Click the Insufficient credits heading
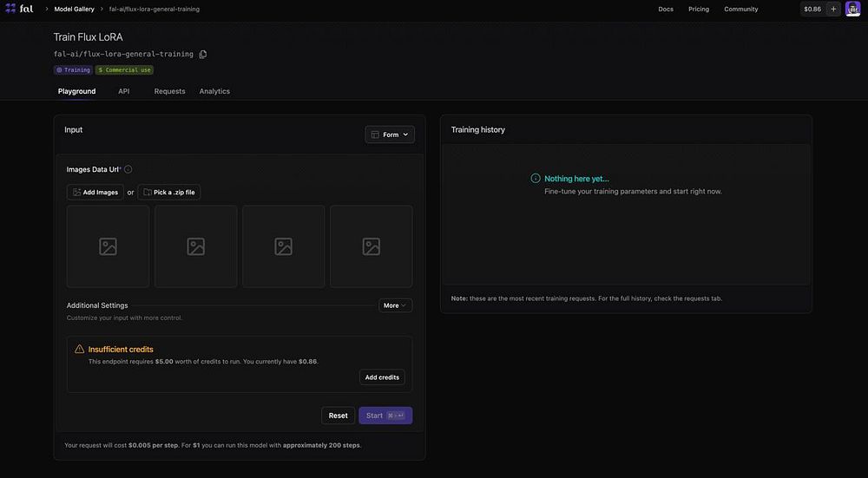Image resolution: width=868 pixels, height=478 pixels. [x=121, y=349]
